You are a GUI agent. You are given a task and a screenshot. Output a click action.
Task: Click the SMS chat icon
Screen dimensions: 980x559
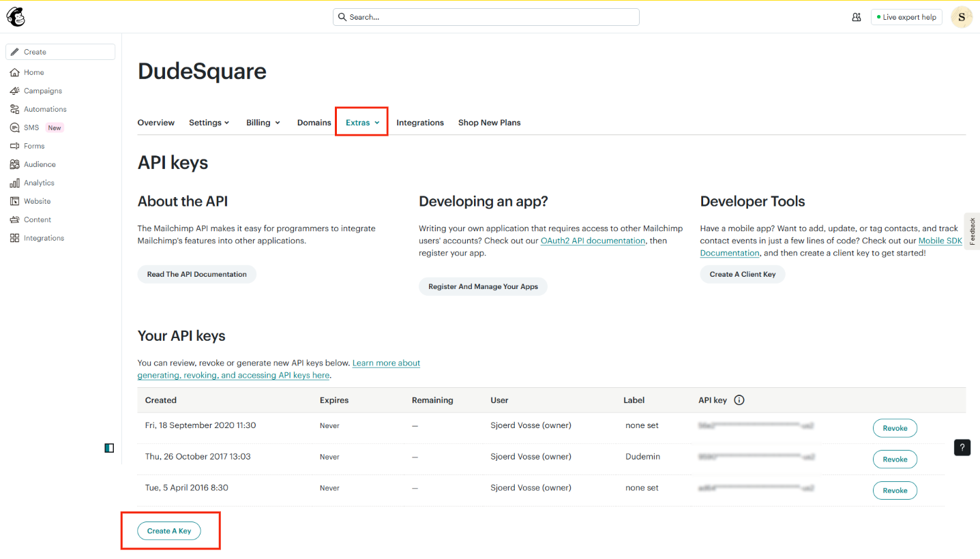(15, 127)
